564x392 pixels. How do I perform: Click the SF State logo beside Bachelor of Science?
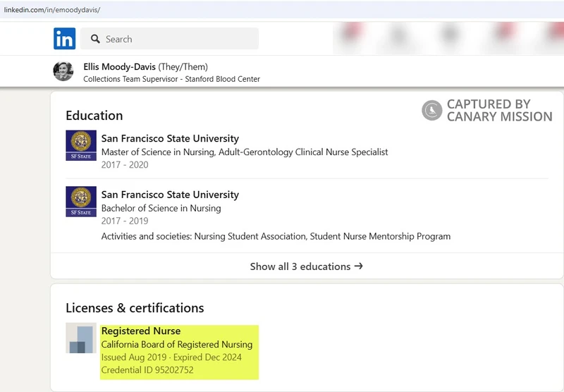[x=81, y=202]
